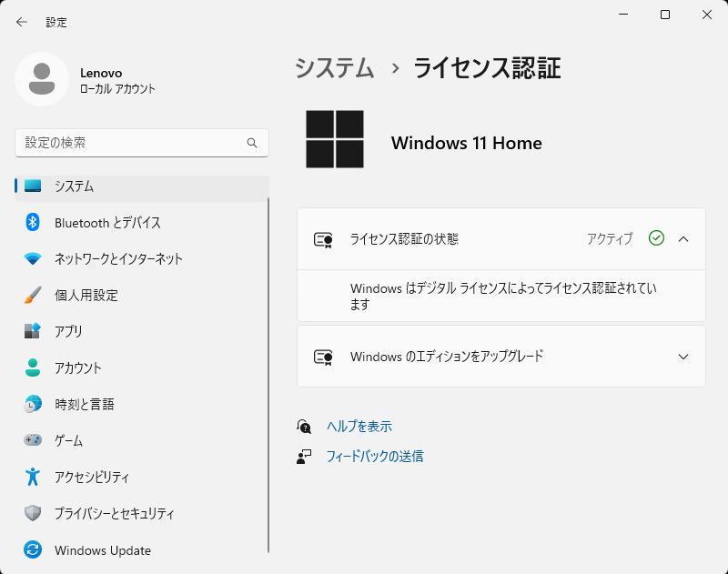
Task: Collapse the ライセンス認証の状態 section chevron
Action: coord(683,239)
